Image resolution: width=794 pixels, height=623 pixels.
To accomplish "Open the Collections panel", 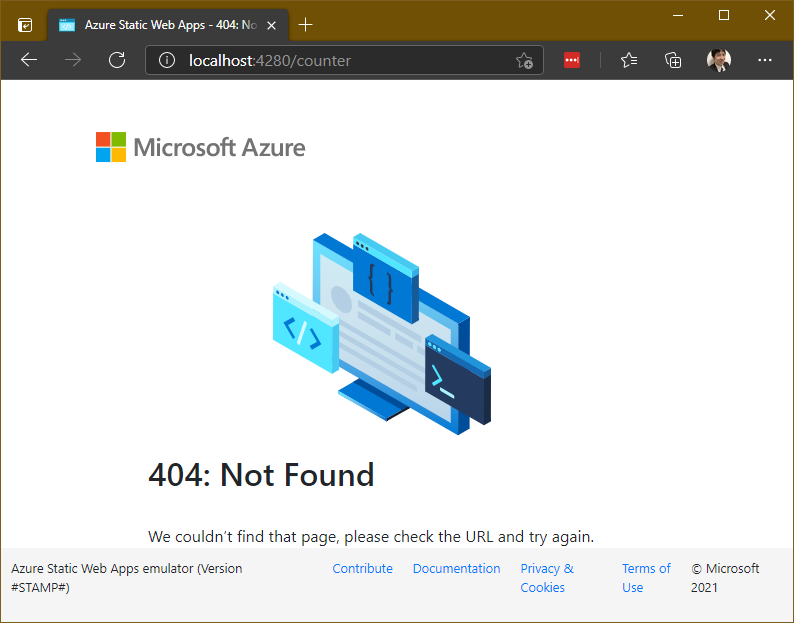I will point(673,60).
